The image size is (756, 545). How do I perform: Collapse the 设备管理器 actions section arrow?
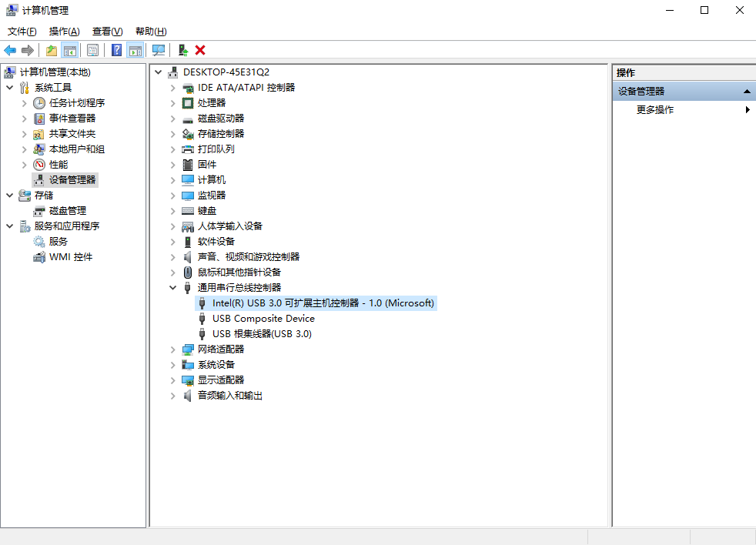pyautogui.click(x=746, y=92)
